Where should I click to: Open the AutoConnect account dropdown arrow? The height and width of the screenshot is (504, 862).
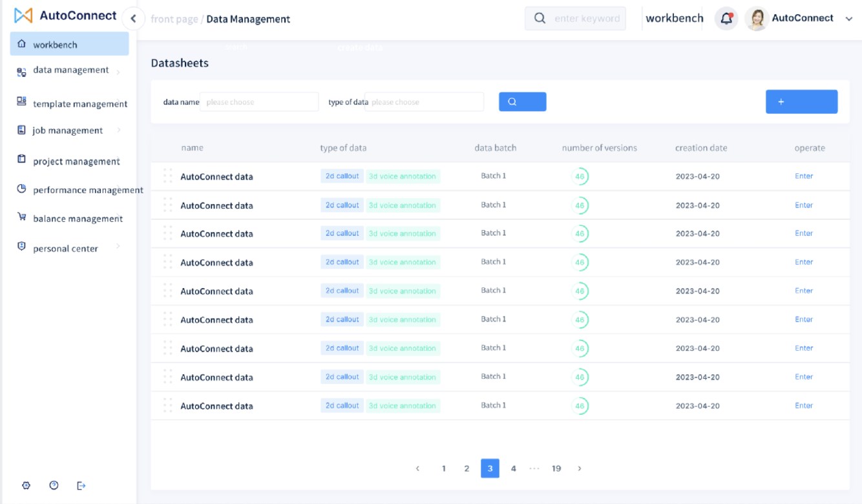tap(849, 19)
